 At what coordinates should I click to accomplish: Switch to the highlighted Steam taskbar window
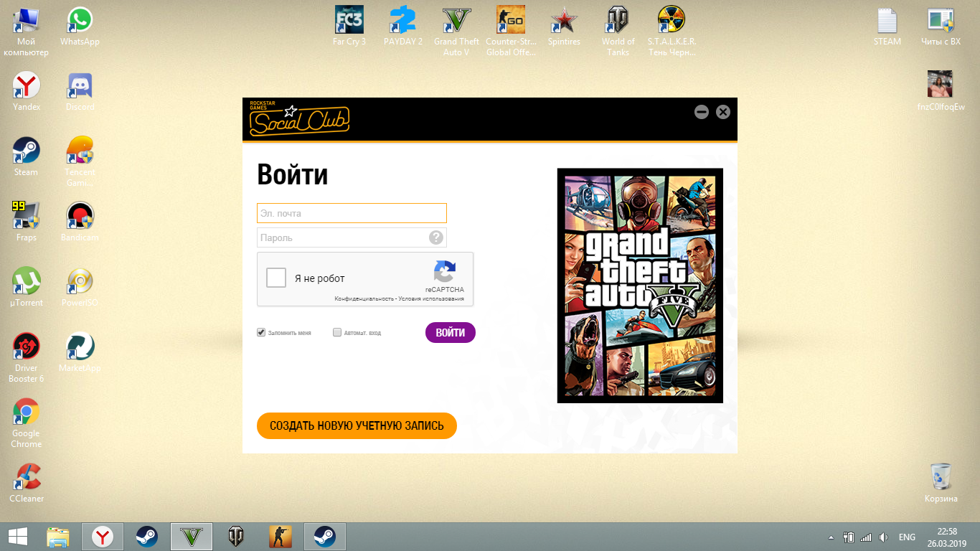[x=325, y=536]
